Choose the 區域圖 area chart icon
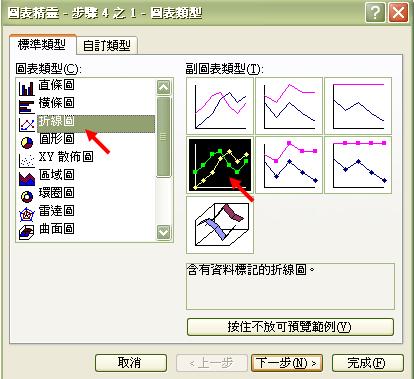This screenshot has height=379, width=414. [27, 178]
